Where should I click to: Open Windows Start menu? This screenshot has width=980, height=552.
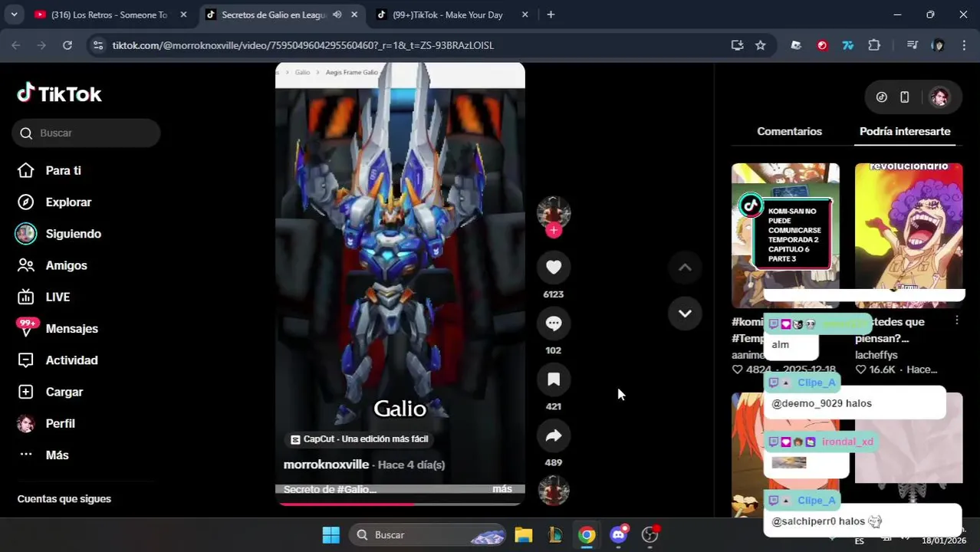pyautogui.click(x=331, y=534)
